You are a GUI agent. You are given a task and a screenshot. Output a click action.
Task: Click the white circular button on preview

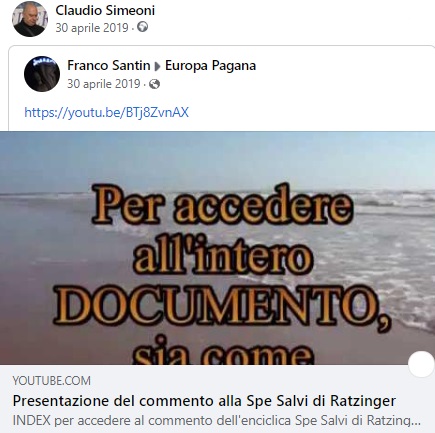pos(421,364)
